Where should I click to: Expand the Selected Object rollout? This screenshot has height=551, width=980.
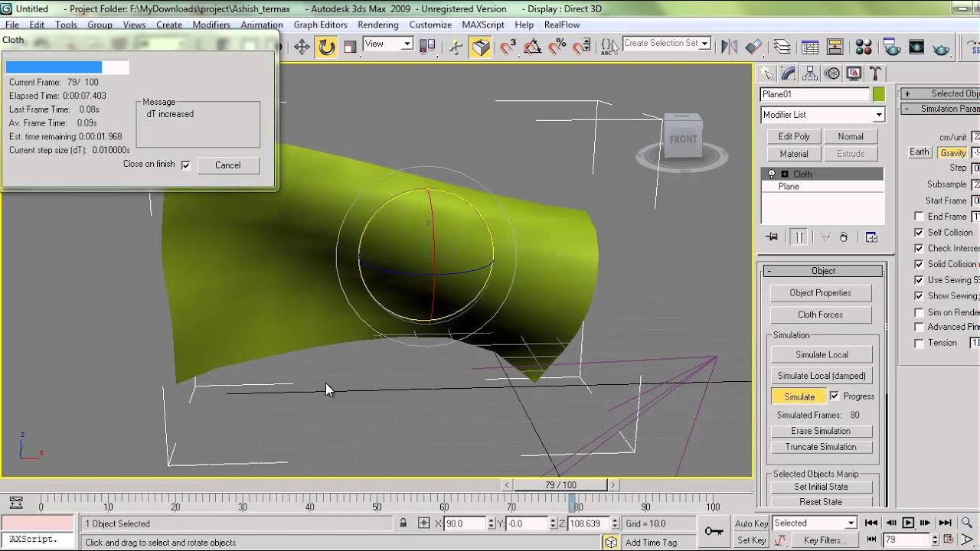point(940,94)
